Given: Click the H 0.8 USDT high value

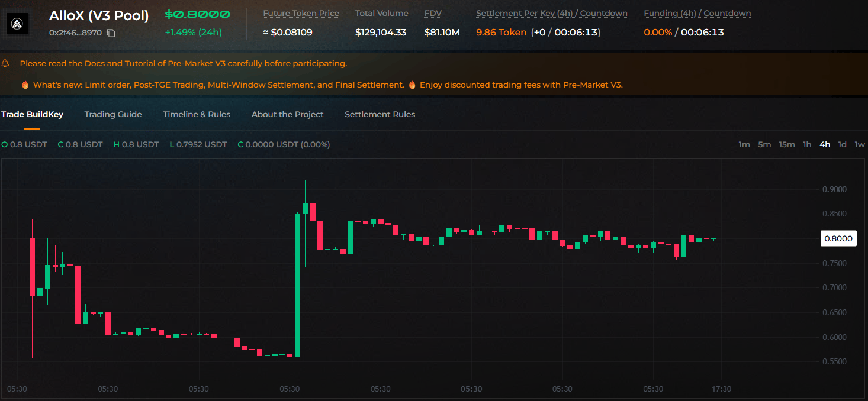Looking at the screenshot, I should pyautogui.click(x=136, y=144).
